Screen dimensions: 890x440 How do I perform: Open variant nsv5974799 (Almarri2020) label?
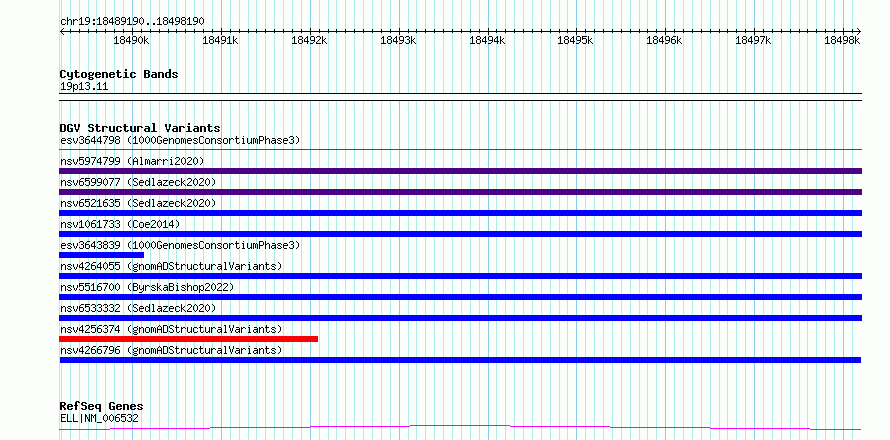point(132,161)
